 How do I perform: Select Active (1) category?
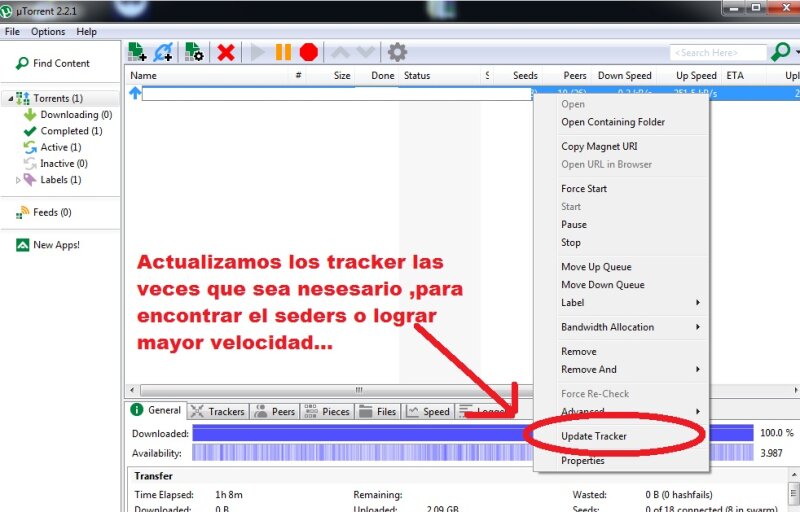point(61,147)
